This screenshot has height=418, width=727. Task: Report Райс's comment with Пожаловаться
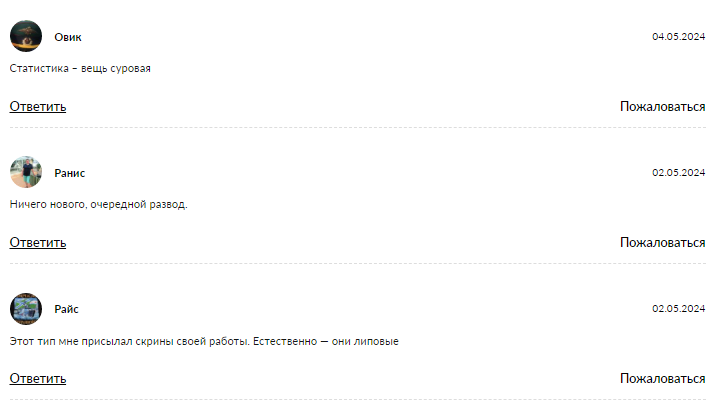coord(662,378)
